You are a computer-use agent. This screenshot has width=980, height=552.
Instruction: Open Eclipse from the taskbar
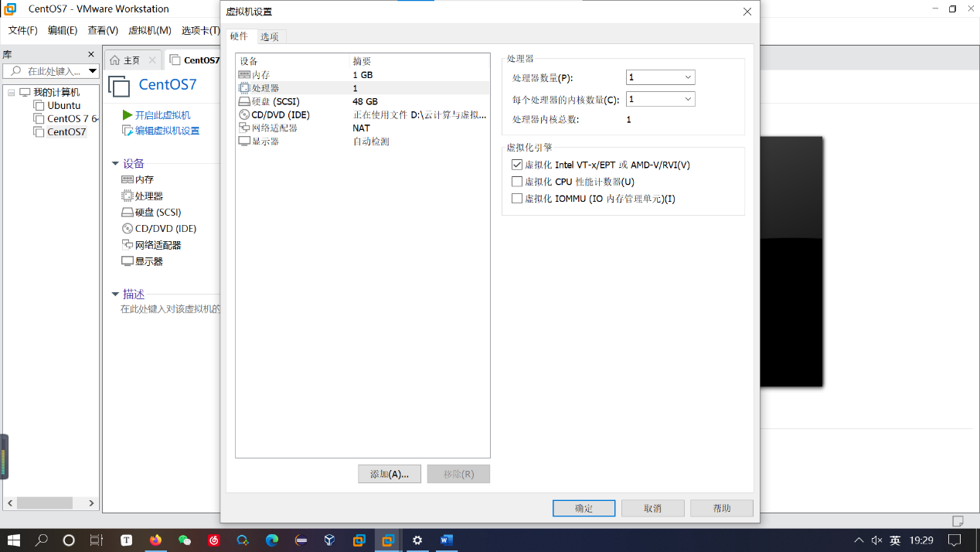click(x=301, y=540)
